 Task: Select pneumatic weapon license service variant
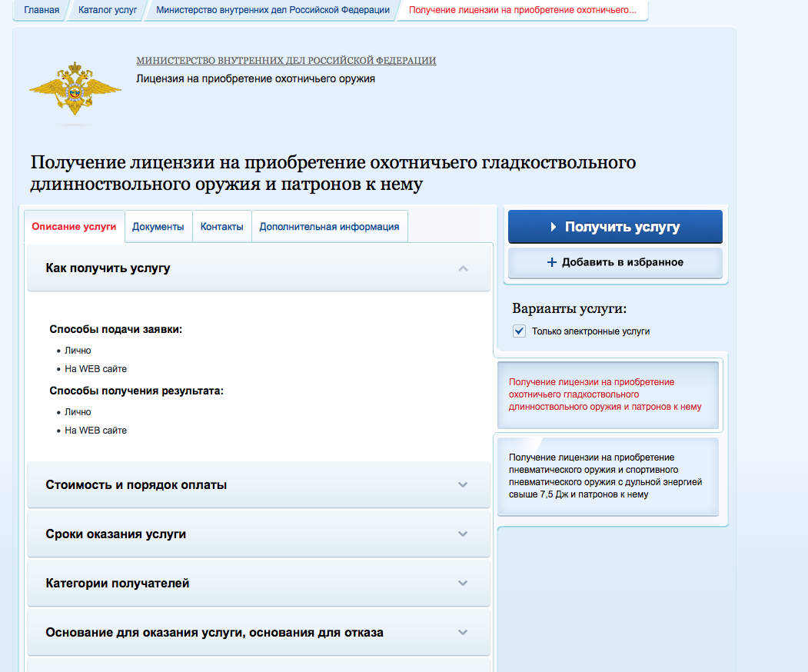click(x=607, y=476)
